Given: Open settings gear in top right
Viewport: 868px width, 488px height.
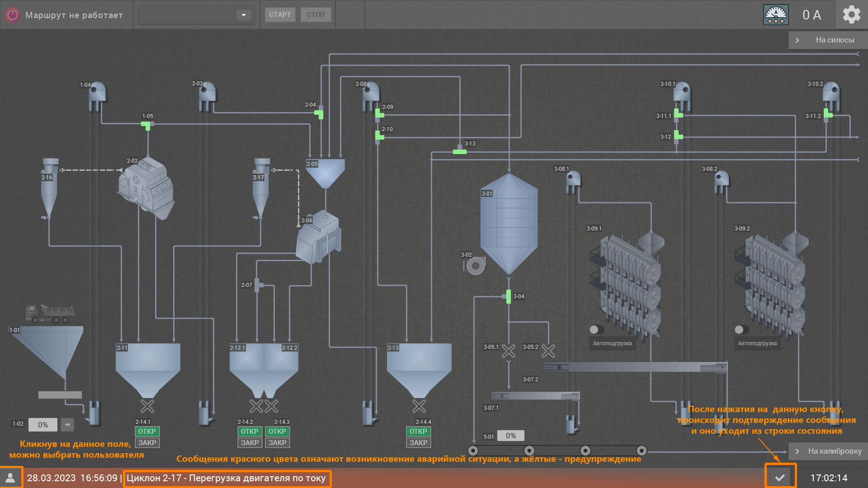Looking at the screenshot, I should tap(851, 15).
